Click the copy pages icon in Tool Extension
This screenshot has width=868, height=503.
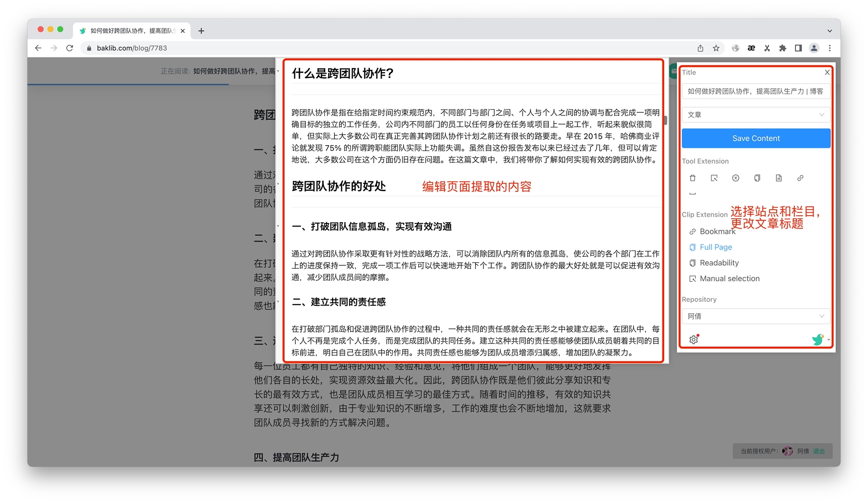point(757,178)
